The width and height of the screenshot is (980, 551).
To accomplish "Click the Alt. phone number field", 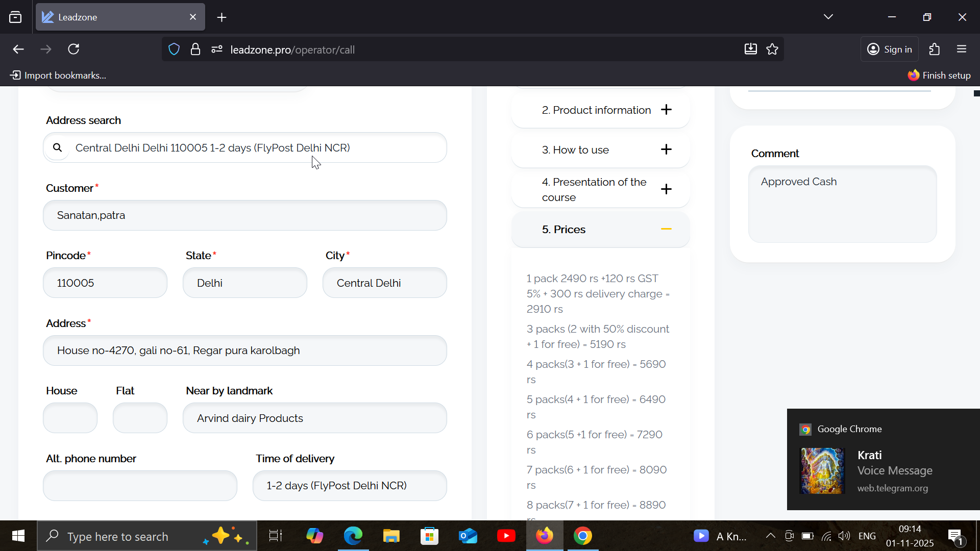I will pyautogui.click(x=140, y=485).
